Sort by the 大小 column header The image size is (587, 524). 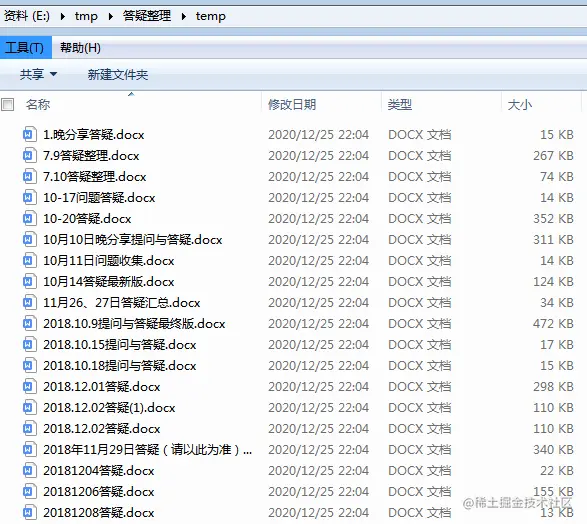click(520, 104)
